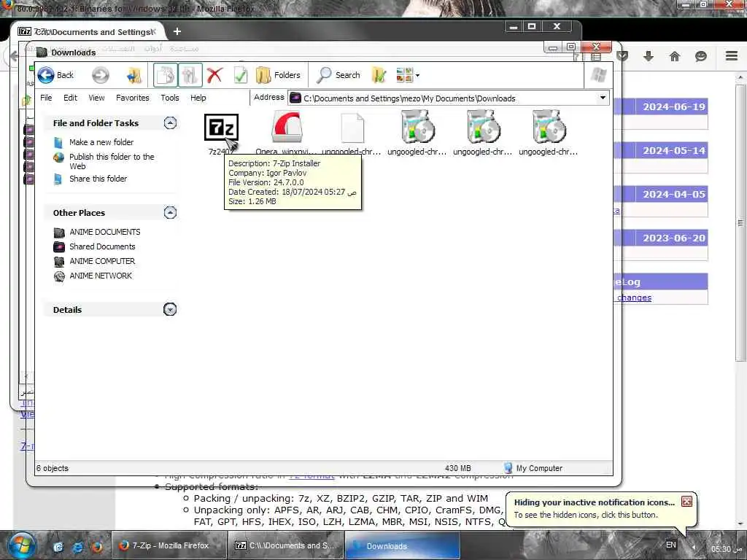Click the 2024-05-14 date header on webpage
747x560 pixels.
click(x=673, y=150)
